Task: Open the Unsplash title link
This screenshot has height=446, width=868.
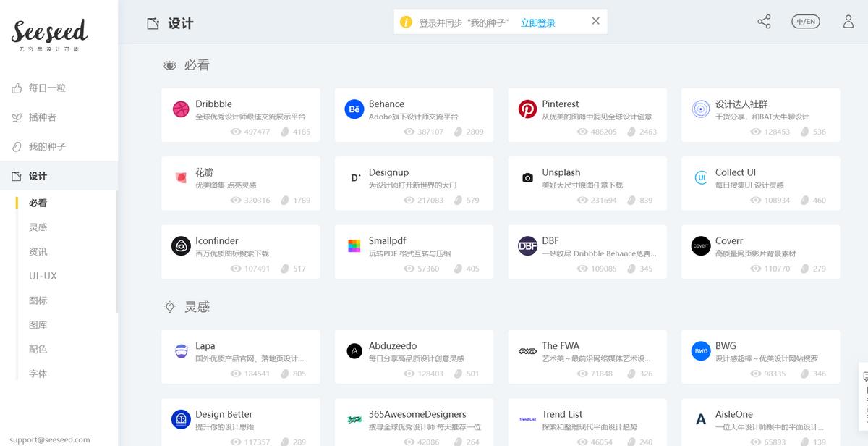Action: pyautogui.click(x=561, y=172)
